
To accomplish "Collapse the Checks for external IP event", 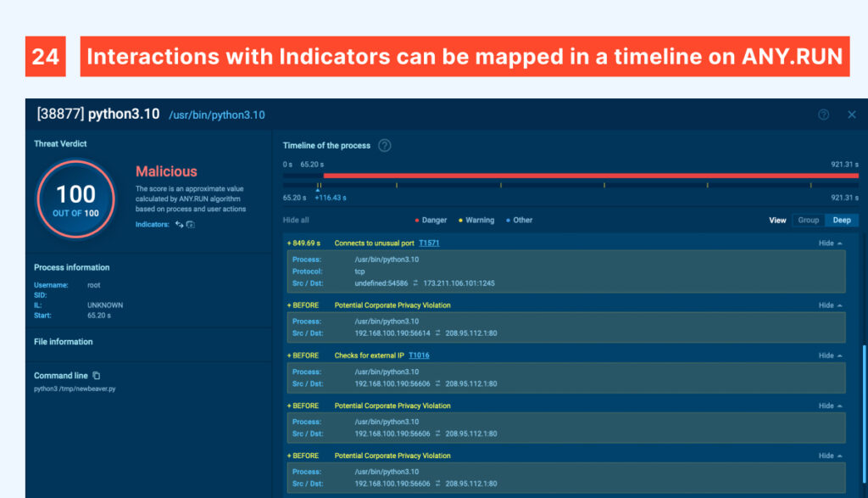I will pyautogui.click(x=830, y=355).
